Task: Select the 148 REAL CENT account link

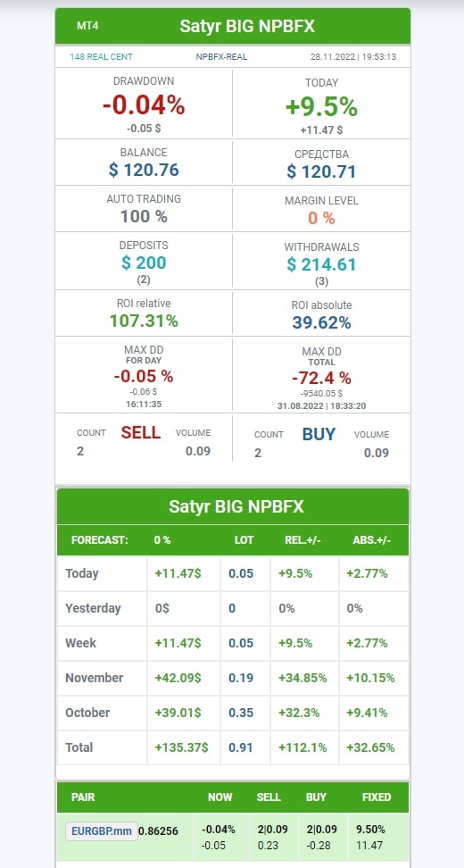Action: [101, 56]
